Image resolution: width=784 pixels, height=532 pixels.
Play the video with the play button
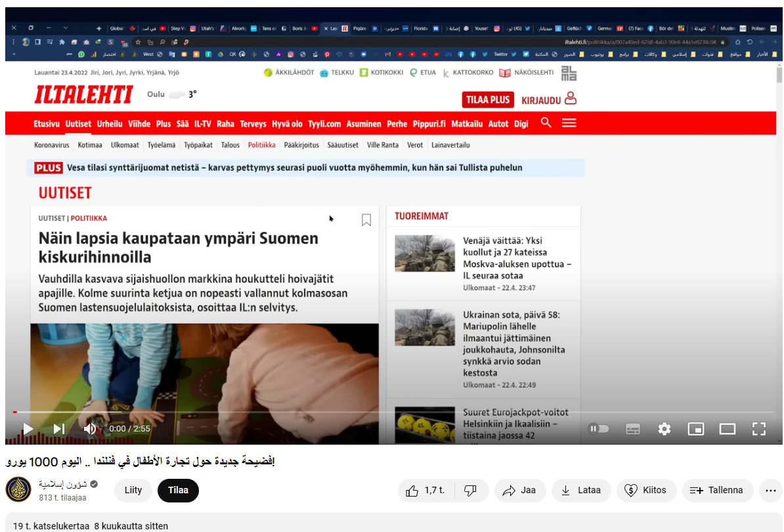point(28,428)
